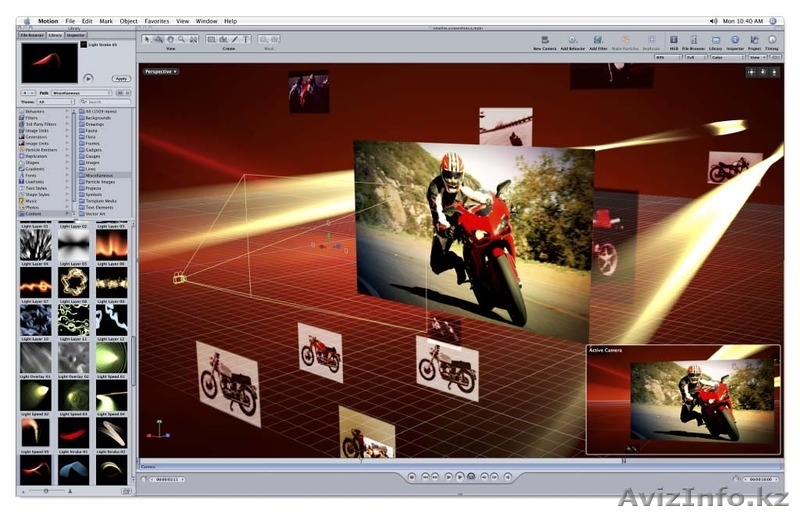This screenshot has height=513, width=800.
Task: Open the Perspective camera view dropdown
Action: [x=161, y=72]
